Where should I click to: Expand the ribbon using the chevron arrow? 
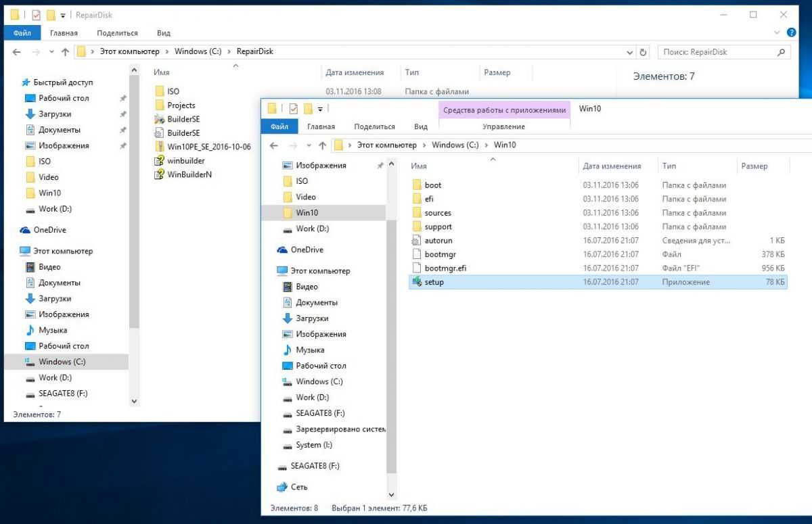pos(777,32)
